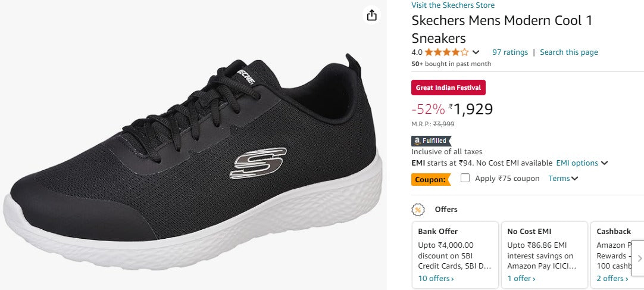This screenshot has height=290, width=644.
Task: Expand the rating breakdown chevron
Action: pyautogui.click(x=477, y=52)
